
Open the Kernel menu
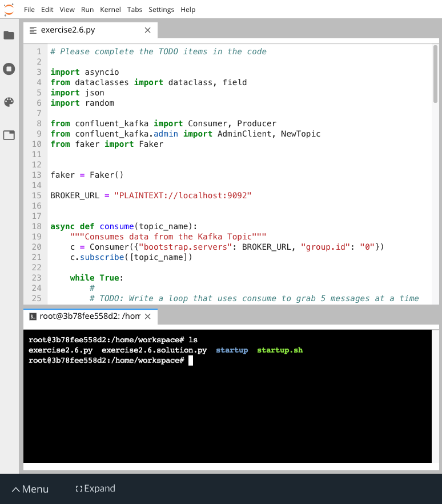point(110,10)
